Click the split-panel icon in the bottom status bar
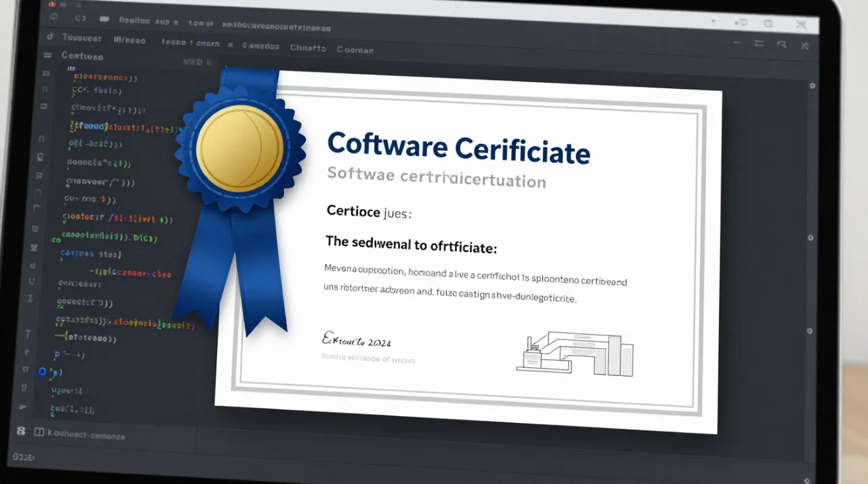 pos(39,432)
